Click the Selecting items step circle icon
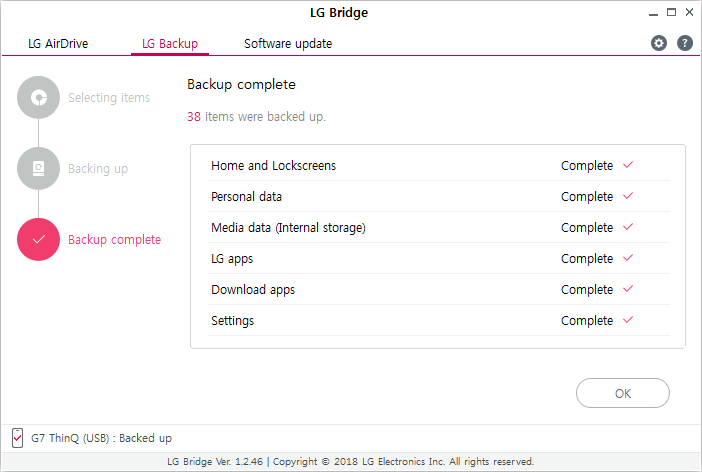The height and width of the screenshot is (472, 702). (x=39, y=98)
